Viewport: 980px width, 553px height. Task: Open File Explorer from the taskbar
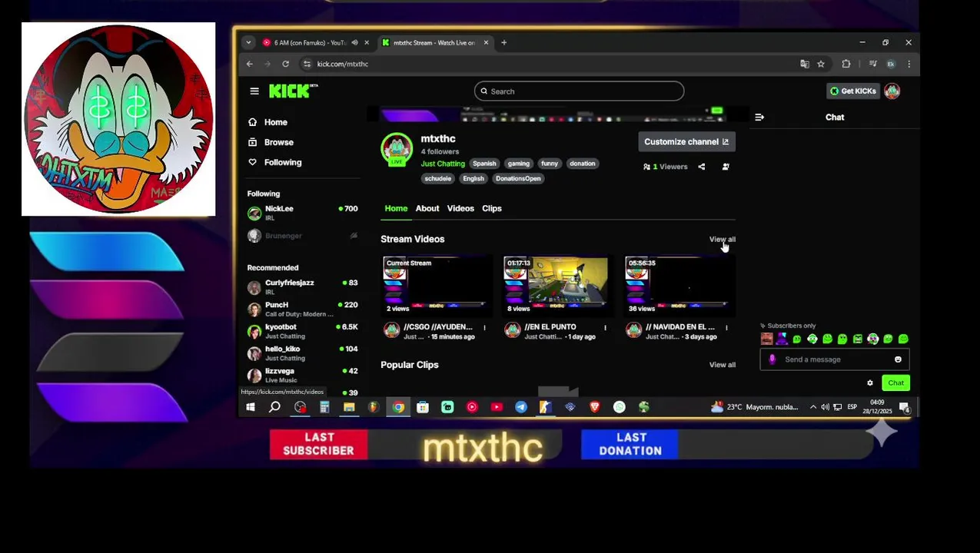[349, 408]
